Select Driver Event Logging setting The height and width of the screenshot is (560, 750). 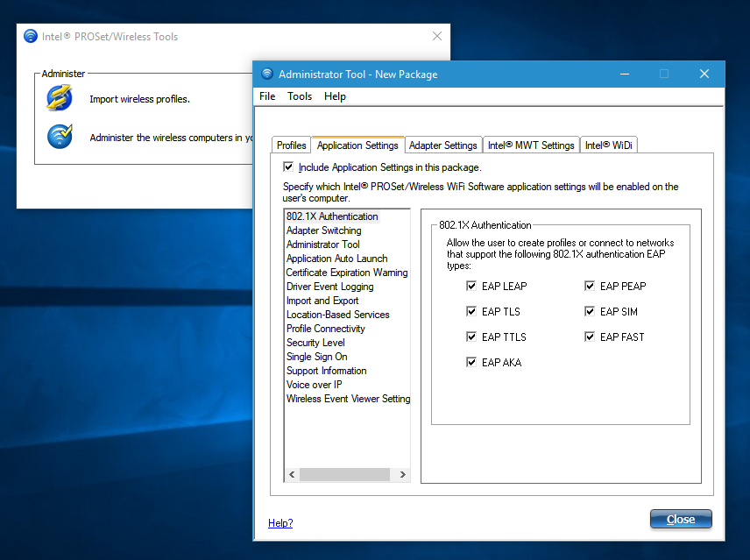pos(330,287)
